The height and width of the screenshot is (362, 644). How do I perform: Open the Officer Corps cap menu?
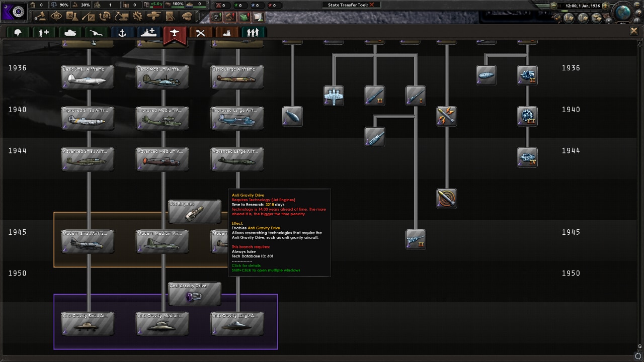pyautogui.click(x=186, y=16)
